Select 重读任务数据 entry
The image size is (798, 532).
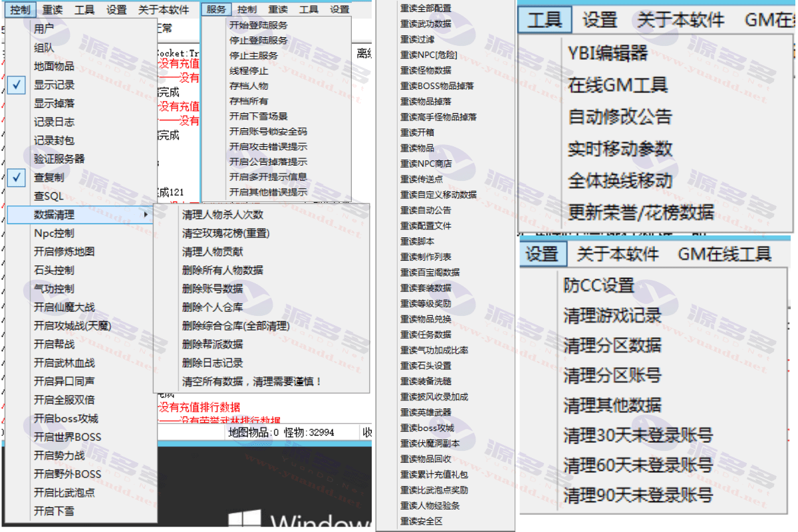point(426,334)
